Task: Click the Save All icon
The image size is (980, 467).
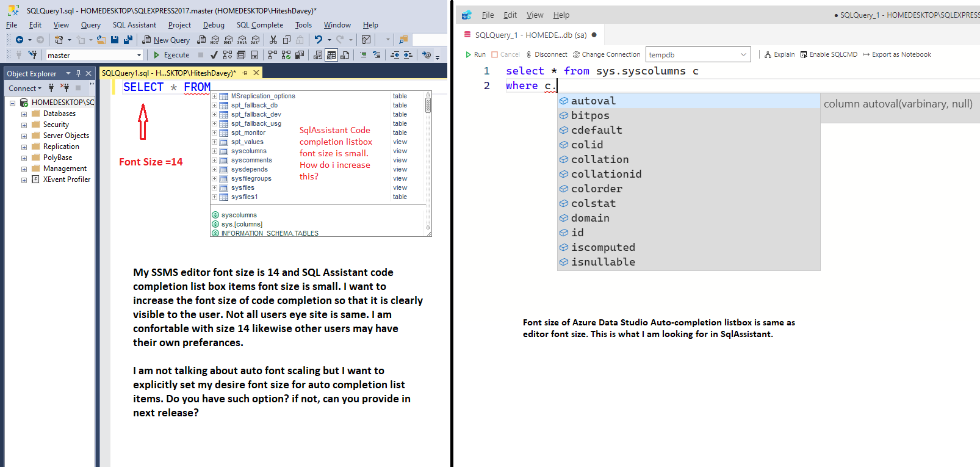Action: (x=128, y=40)
